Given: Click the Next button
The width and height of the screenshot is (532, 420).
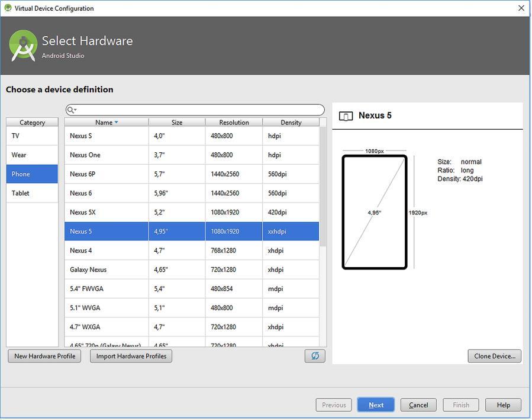Looking at the screenshot, I should tap(376, 405).
